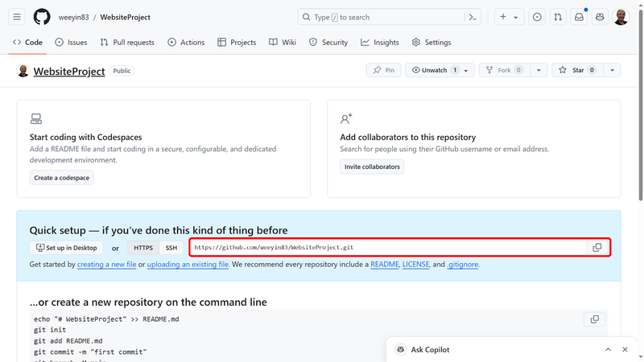This screenshot has height=362, width=644.
Task: Click the WebsiteProject breadcrumb in header
Action: (x=126, y=17)
